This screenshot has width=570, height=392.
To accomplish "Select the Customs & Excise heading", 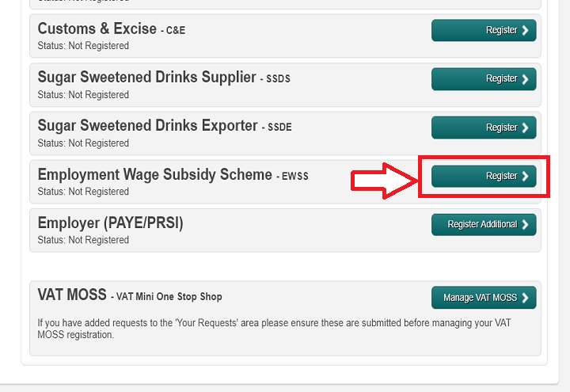I will pos(97,29).
